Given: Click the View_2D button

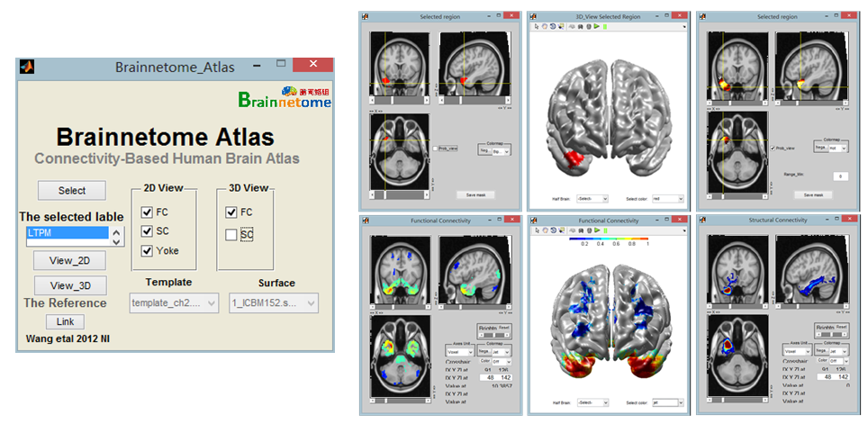Looking at the screenshot, I should 69,261.
